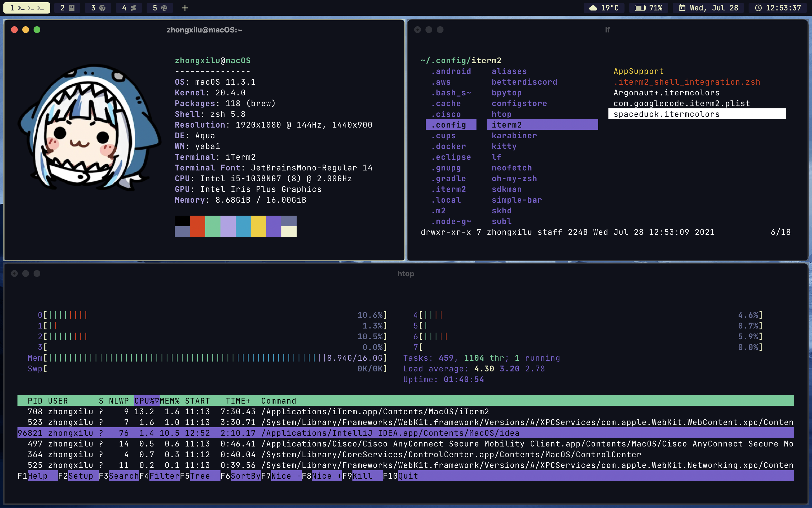Select AppSupport entry in lf preview
812x508 pixels.
(639, 71)
